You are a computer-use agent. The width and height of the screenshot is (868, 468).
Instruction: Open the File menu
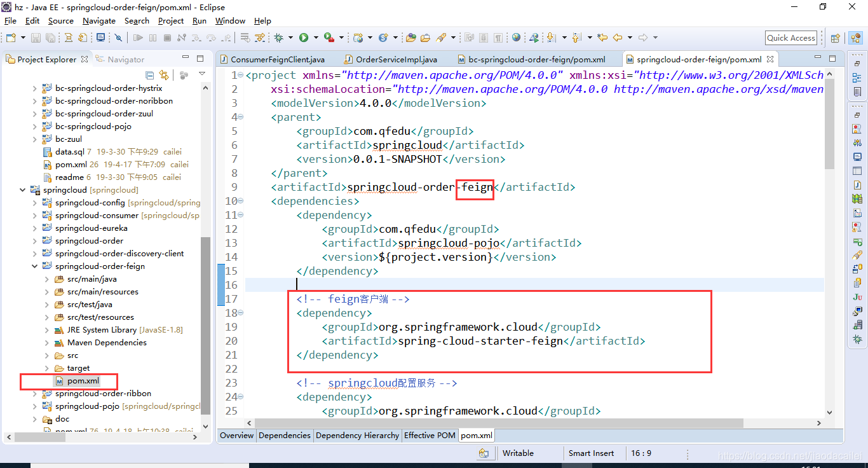pos(10,20)
